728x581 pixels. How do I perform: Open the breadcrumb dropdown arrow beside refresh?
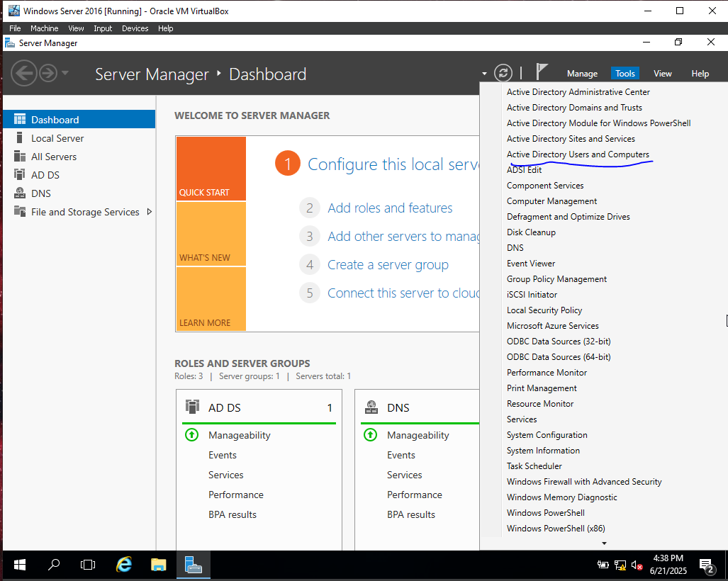pos(484,73)
